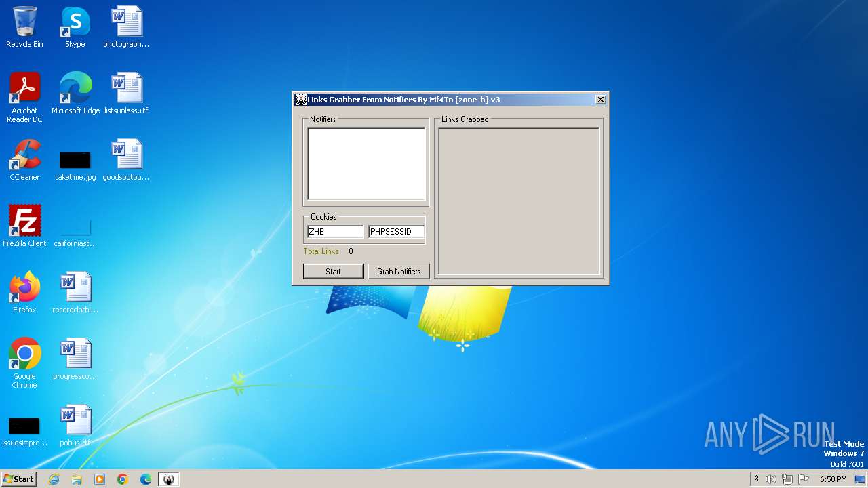Select the goodsoutpu document icon
The image size is (868, 488).
click(x=126, y=160)
